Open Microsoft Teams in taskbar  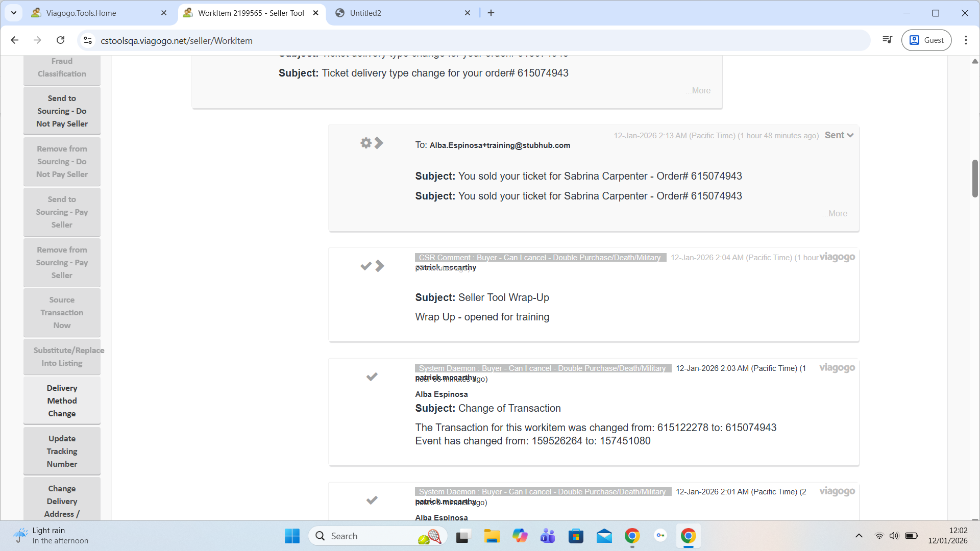tap(548, 536)
